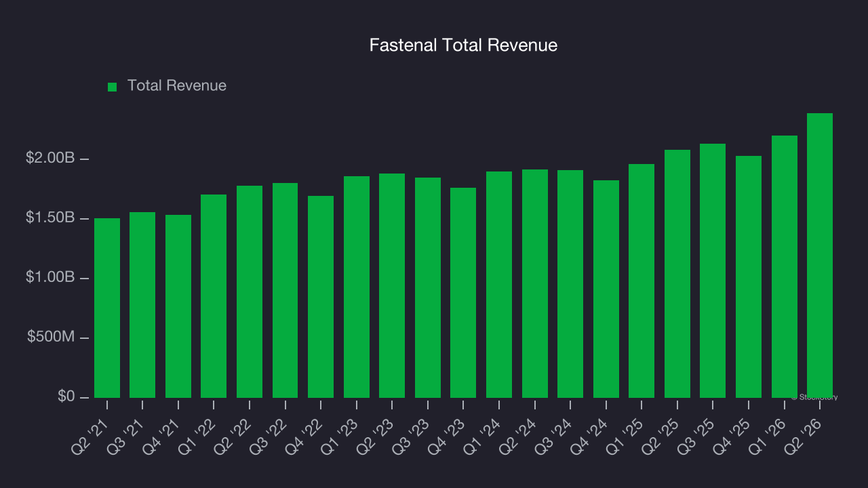The height and width of the screenshot is (488, 868).
Task: Click the green Total Revenue legend swatch
Action: point(113,87)
